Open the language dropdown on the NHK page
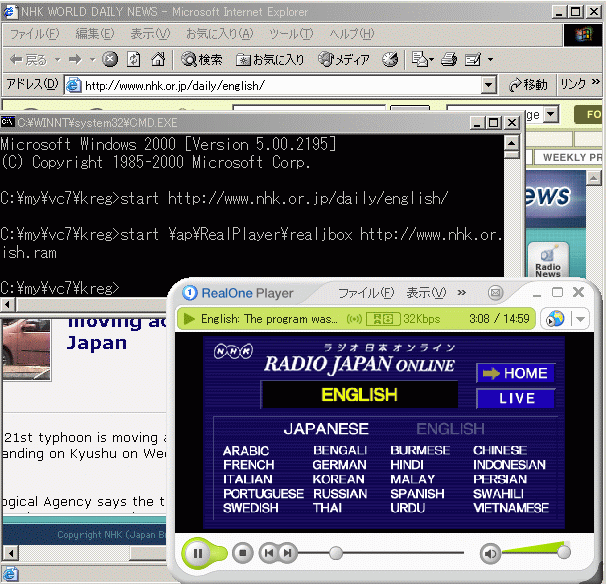The image size is (606, 584). (551, 114)
